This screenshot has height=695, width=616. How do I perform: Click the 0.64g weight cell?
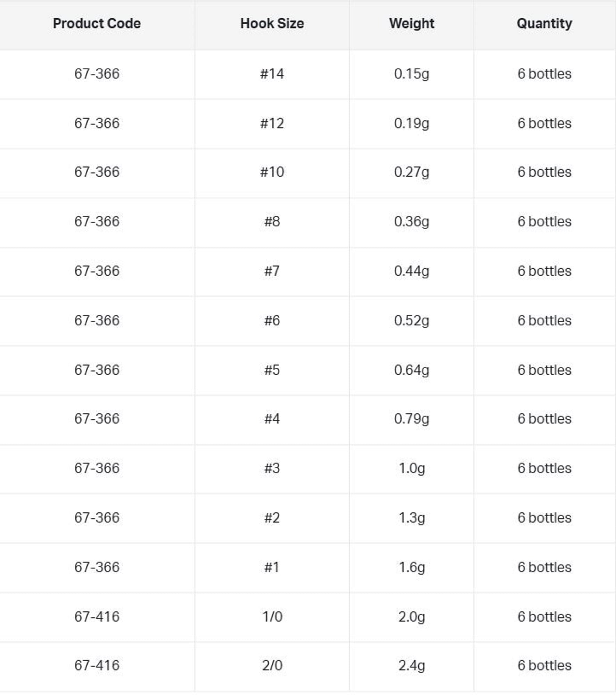(x=411, y=370)
